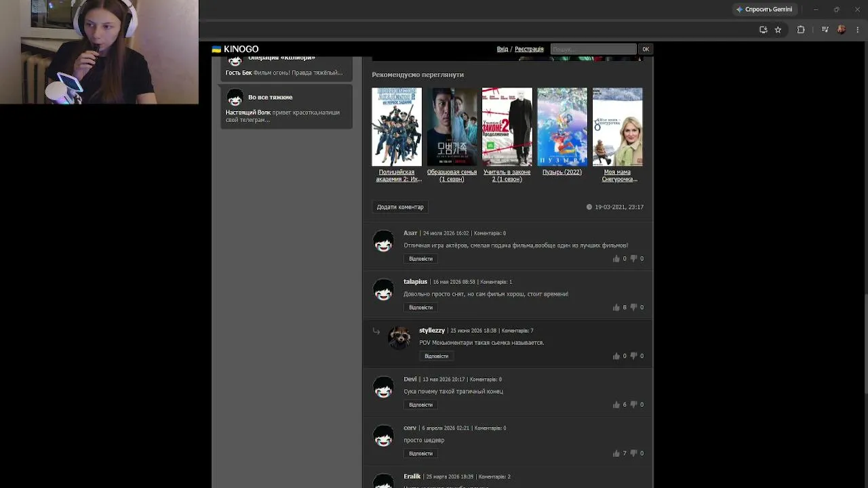Open the Chrome three-dot menu

click(859, 30)
